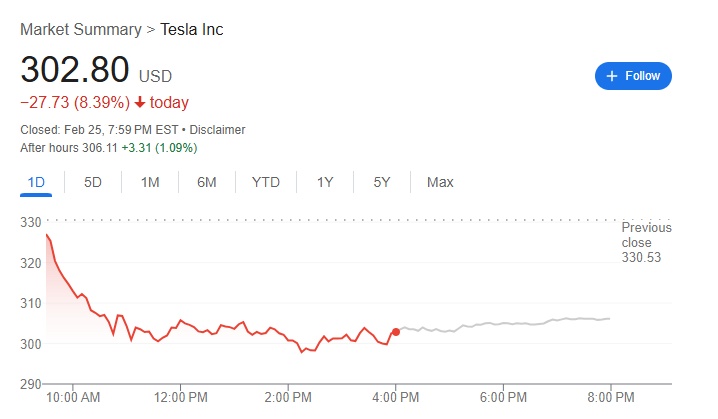Screen dimensions: 718x419
Task: Click the end of gray after-hours line
Action: tap(610, 318)
